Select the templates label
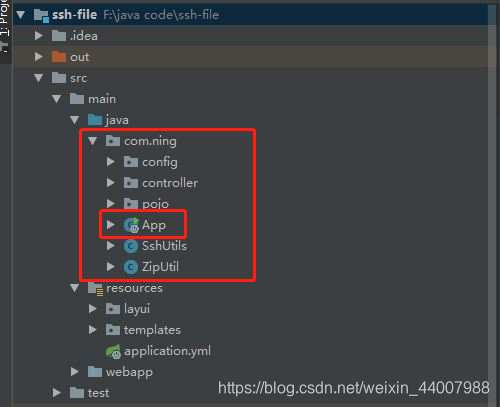This screenshot has width=500, height=407. pos(152,330)
